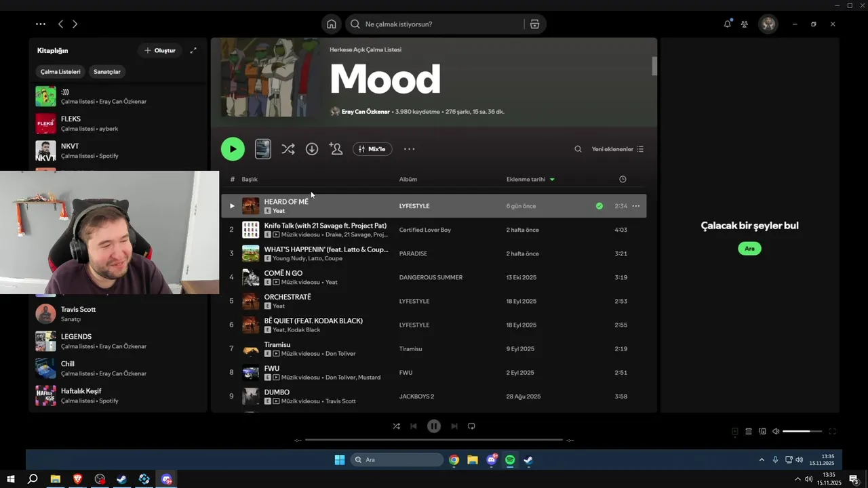
Task: Open the PARADISE album link
Action: [x=413, y=253]
